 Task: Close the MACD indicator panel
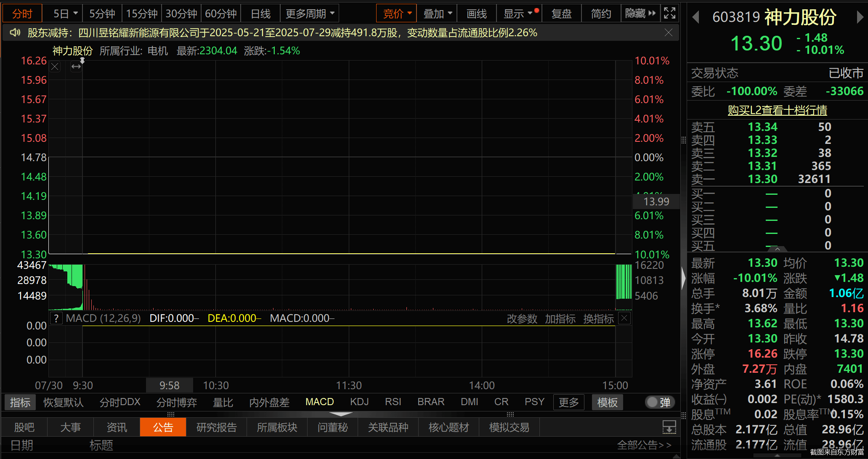[625, 318]
